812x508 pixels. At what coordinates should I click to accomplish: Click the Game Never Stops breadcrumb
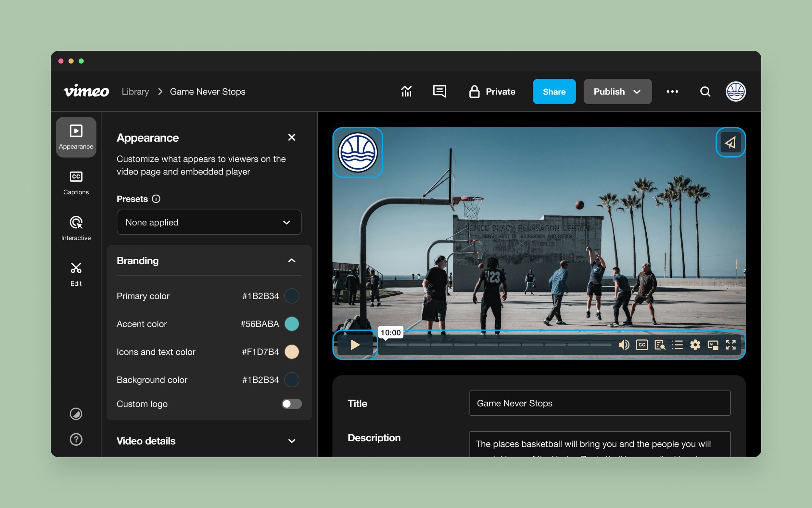(208, 91)
